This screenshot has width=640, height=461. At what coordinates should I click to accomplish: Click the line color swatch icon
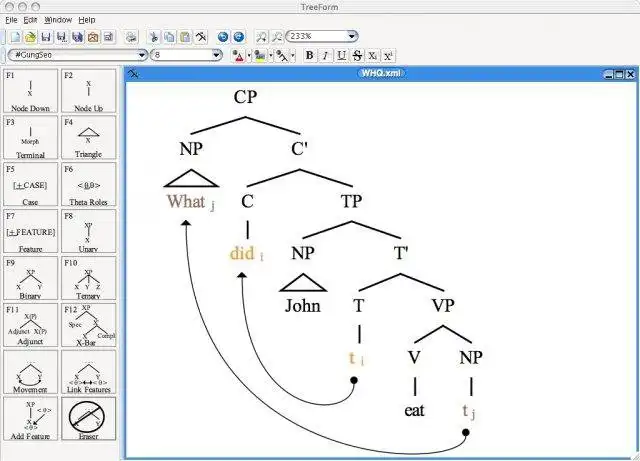(282, 56)
